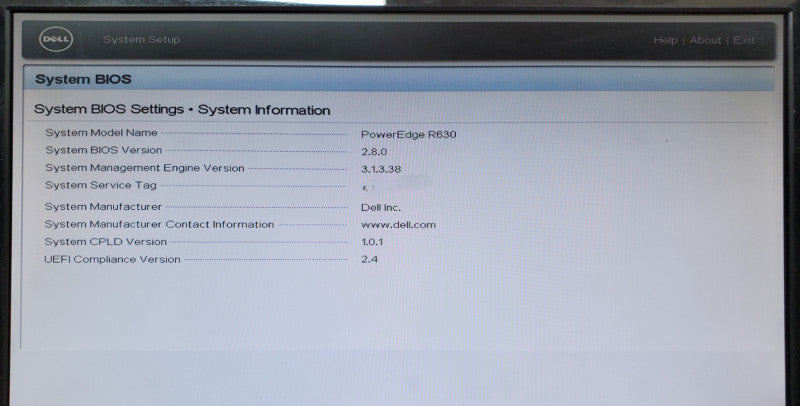Click the Exit link
Screen dimensions: 800x406
743,40
